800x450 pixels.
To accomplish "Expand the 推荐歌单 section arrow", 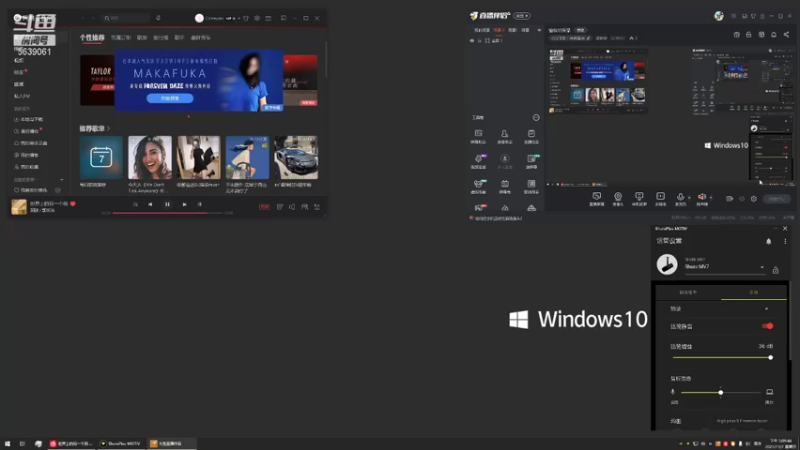I will 109,129.
